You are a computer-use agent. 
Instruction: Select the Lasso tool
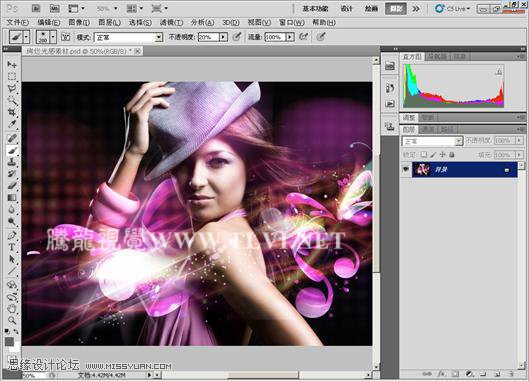(x=12, y=88)
